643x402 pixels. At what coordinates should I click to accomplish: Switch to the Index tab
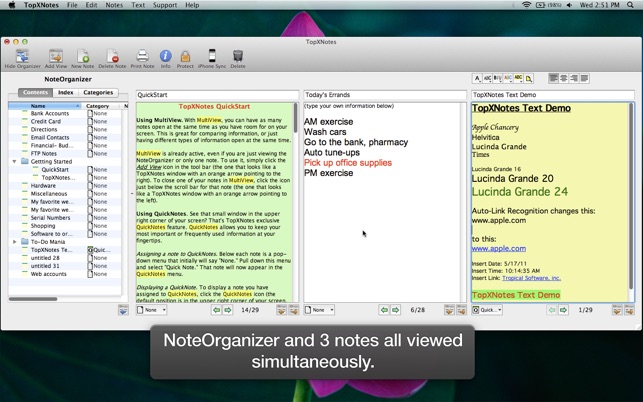click(65, 93)
